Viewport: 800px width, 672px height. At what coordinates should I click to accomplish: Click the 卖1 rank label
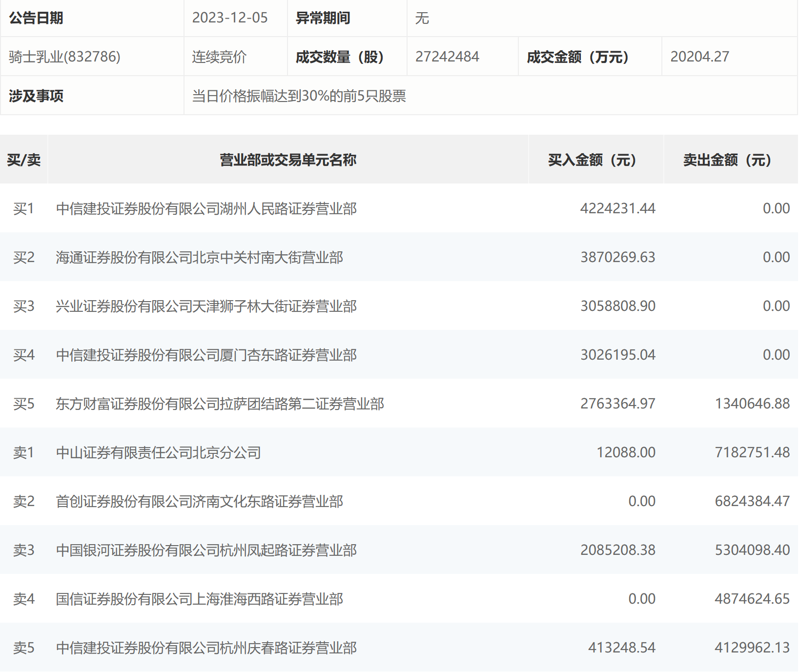[23, 452]
